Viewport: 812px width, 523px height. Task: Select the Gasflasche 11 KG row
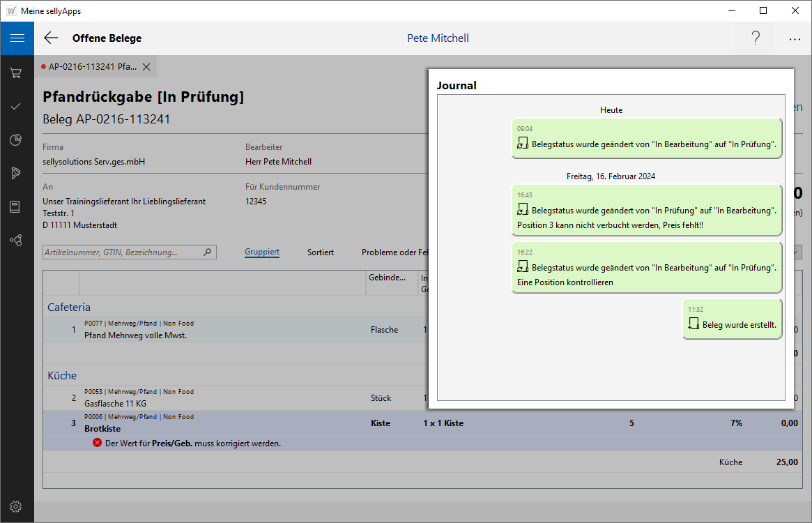(209, 398)
